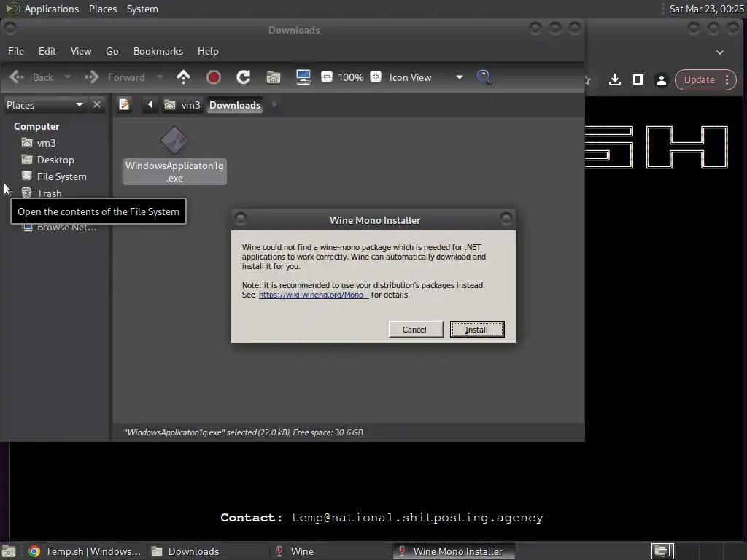
Task: Open the wiki.winehq.org/Mono link
Action: [312, 295]
